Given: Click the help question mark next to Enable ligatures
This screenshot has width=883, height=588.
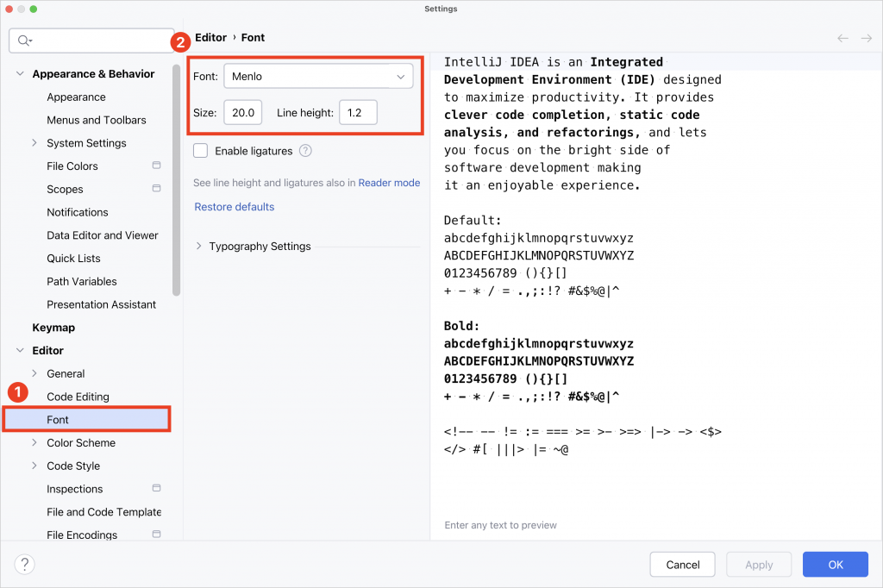Looking at the screenshot, I should point(305,151).
